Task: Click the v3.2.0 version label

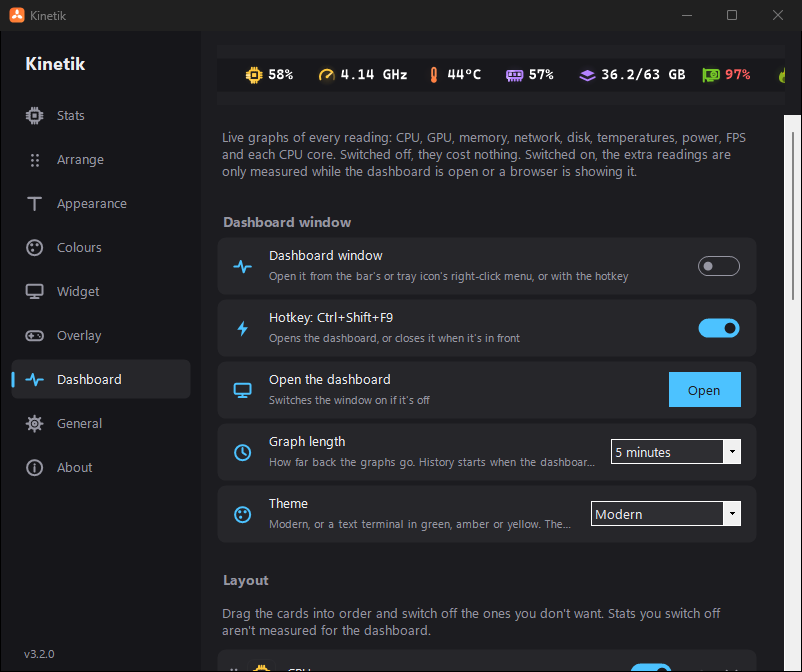Action: click(x=39, y=654)
